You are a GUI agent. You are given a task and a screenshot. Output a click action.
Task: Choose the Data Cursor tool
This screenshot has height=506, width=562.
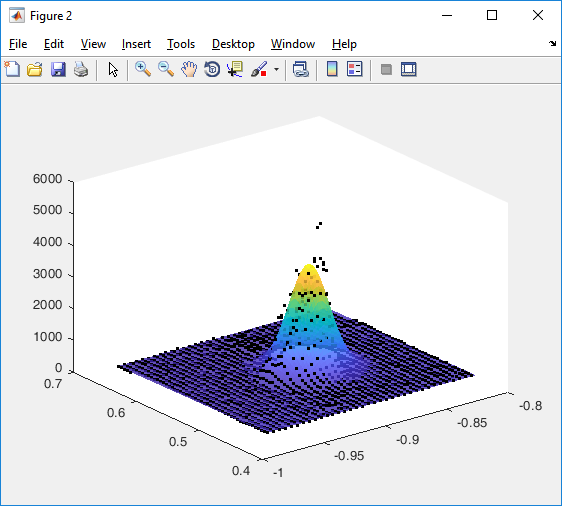235,69
